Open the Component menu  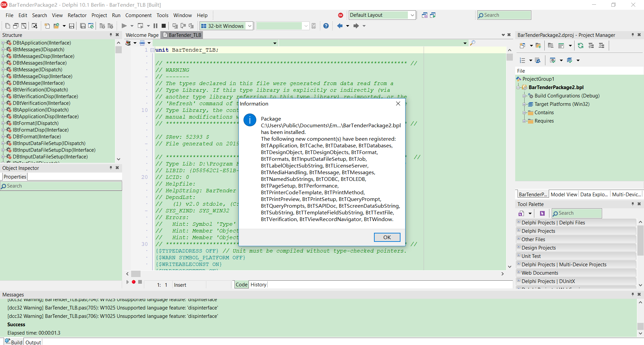click(138, 15)
